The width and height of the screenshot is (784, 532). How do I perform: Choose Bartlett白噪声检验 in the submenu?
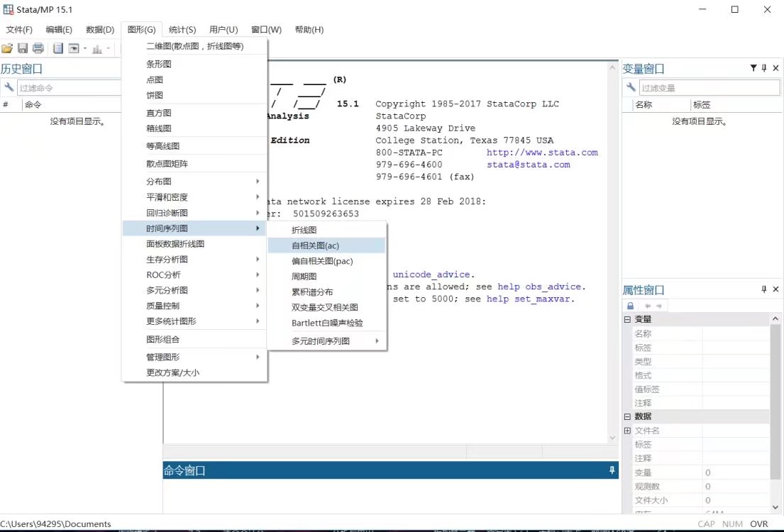click(x=326, y=323)
